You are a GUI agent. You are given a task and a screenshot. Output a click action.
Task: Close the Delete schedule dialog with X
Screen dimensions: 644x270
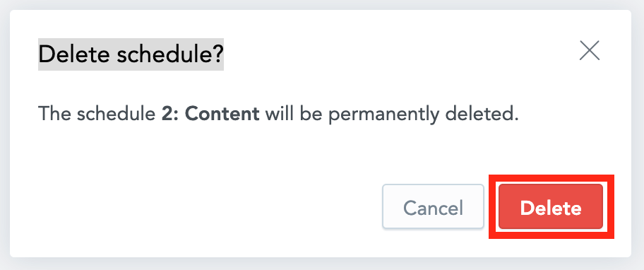pyautogui.click(x=590, y=51)
